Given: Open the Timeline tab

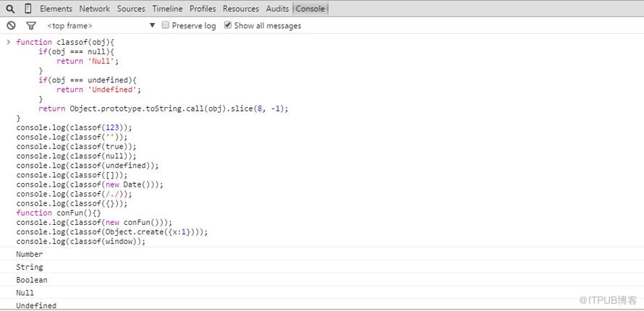Looking at the screenshot, I should [168, 9].
